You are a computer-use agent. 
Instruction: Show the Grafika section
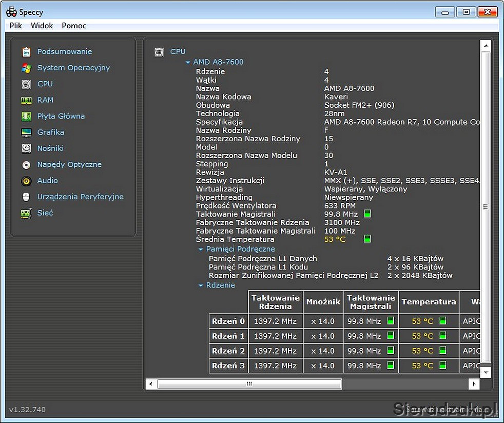point(51,132)
